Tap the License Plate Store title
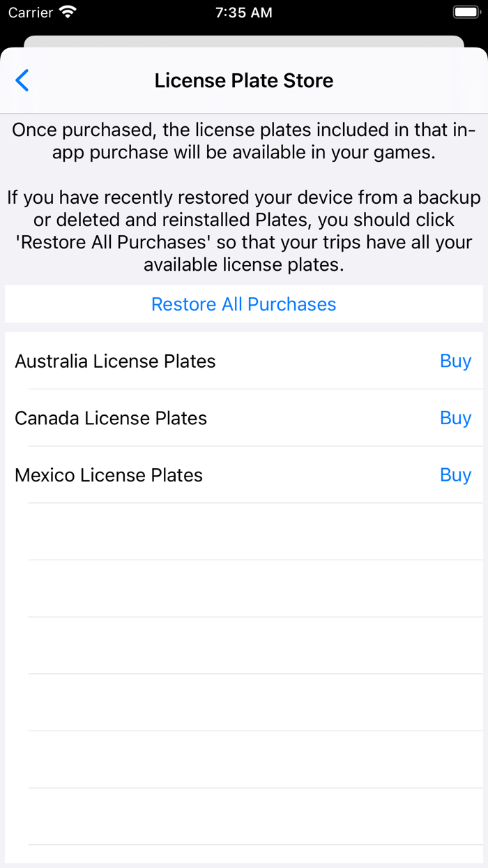 point(243,80)
